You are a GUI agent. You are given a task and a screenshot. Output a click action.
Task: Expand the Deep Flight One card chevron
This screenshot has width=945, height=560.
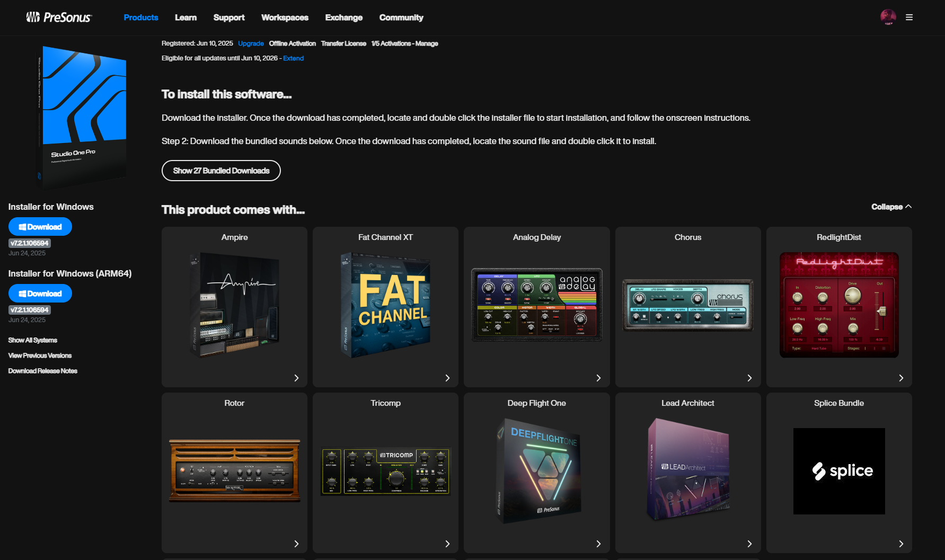tap(598, 544)
